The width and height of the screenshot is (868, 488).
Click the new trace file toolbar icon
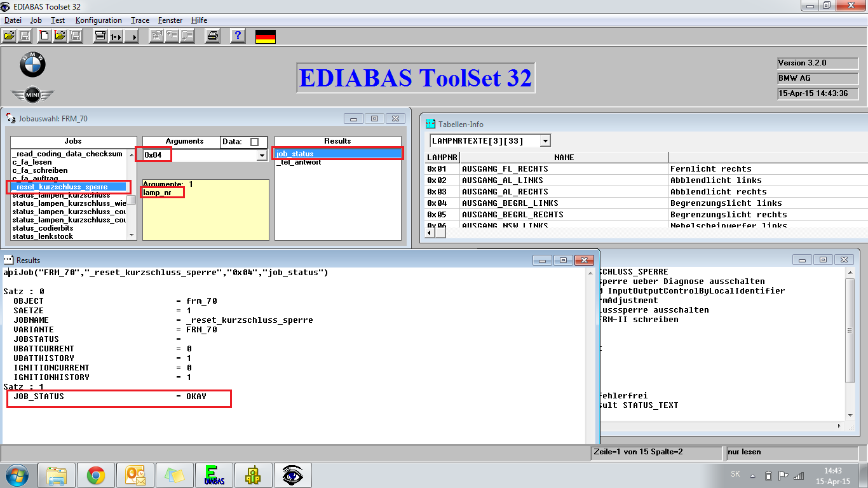[44, 36]
